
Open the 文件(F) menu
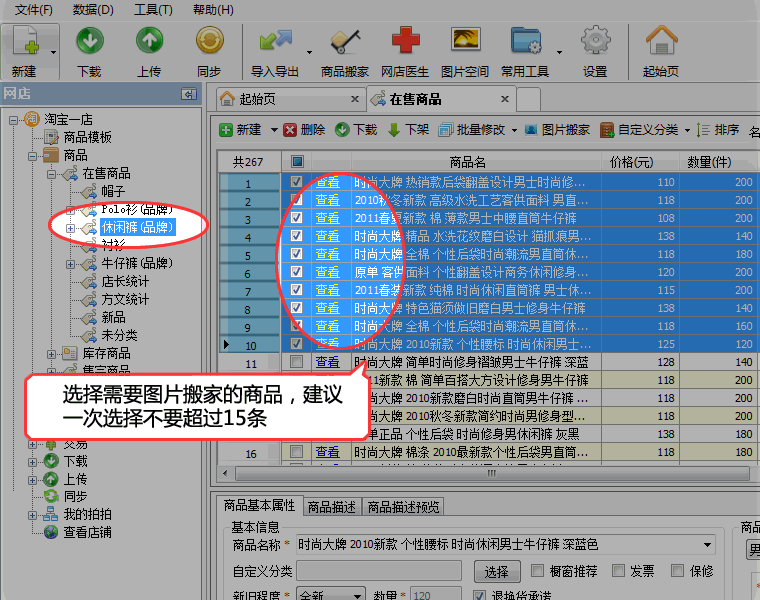click(33, 10)
